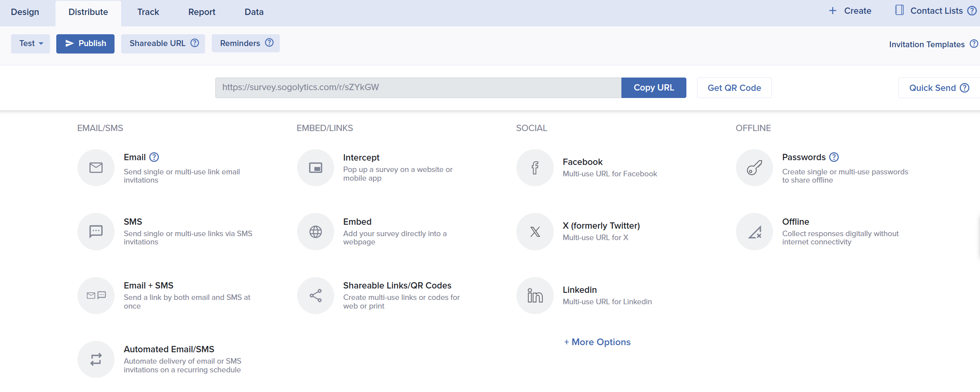Click the Email envelope icon
Image resolution: width=980 pixels, height=392 pixels.
click(x=96, y=168)
